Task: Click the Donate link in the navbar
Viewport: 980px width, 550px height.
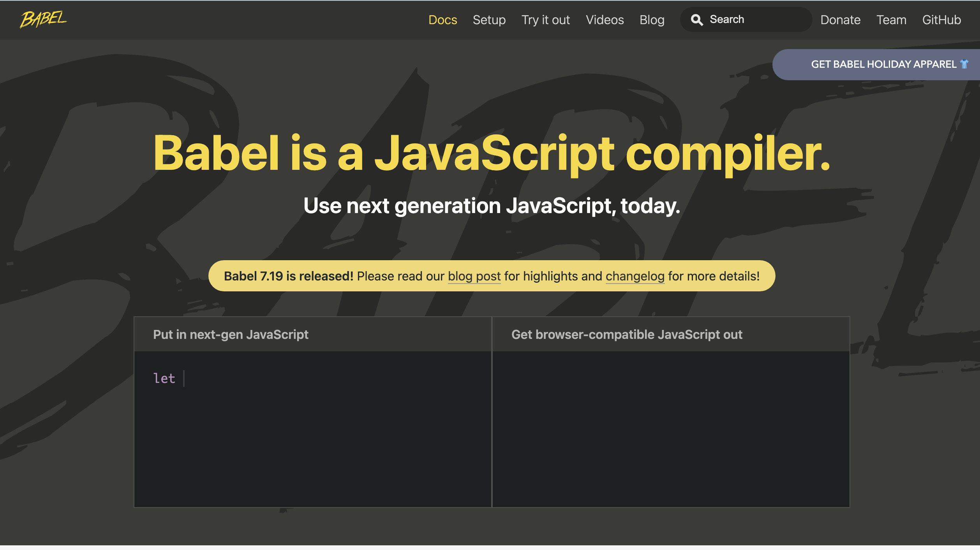Action: point(840,20)
